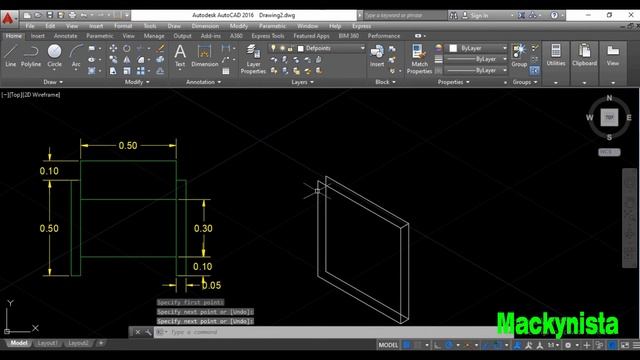
Task: Click the search binoculars icon
Action: coord(453,15)
